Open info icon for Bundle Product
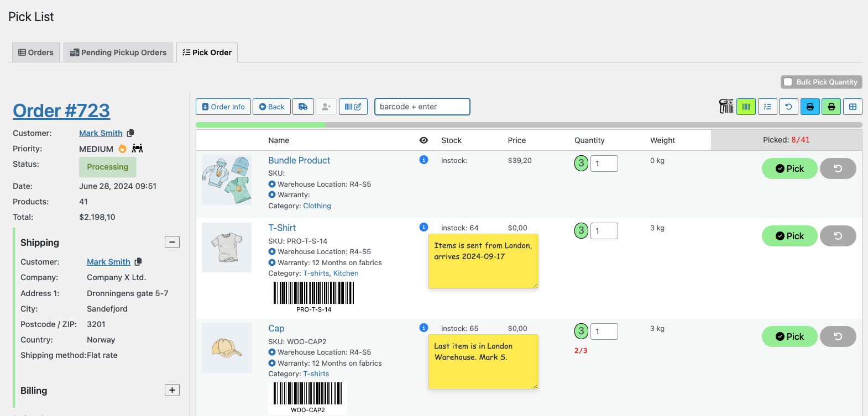This screenshot has width=868, height=416. pyautogui.click(x=423, y=160)
